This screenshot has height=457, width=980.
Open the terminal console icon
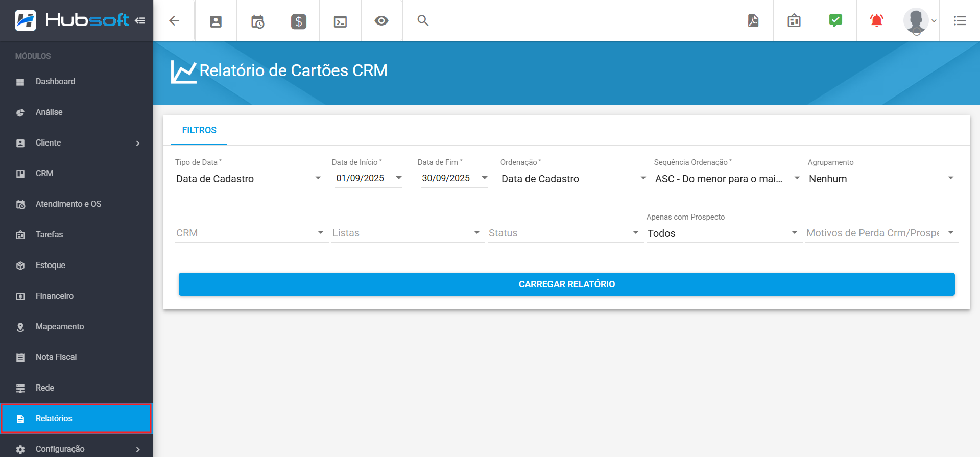340,21
